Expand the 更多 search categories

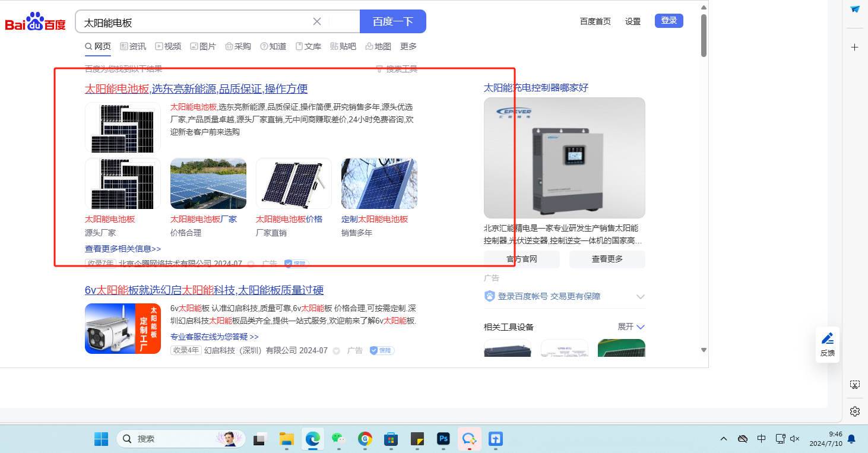(x=408, y=46)
